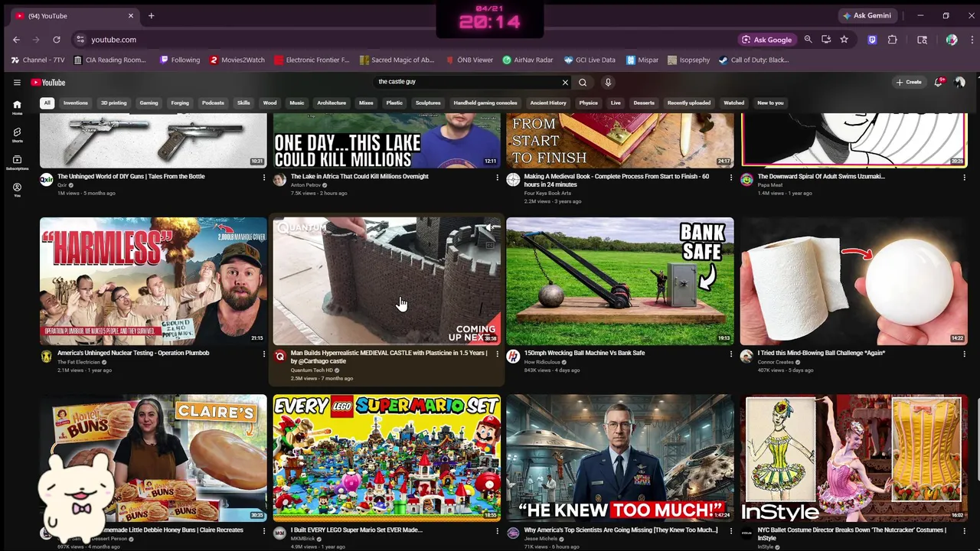
Task: Select the Watched filter chip
Action: (x=733, y=103)
